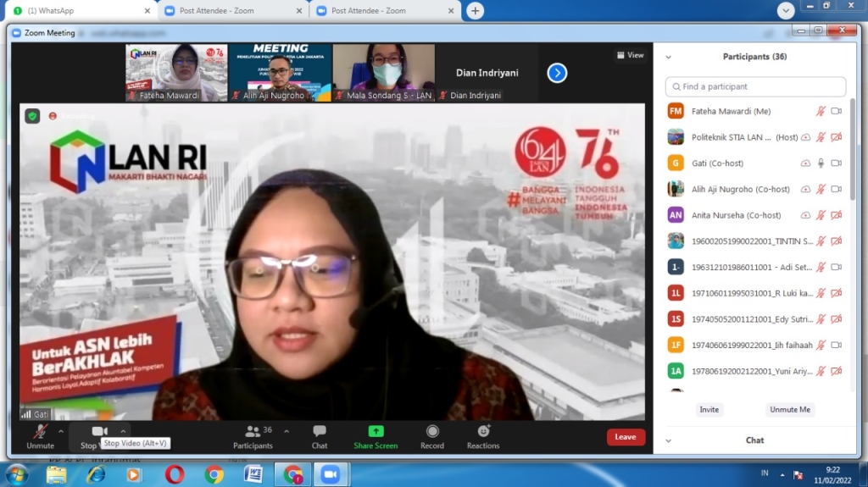Expand video options arrow next to Stop Video
This screenshot has height=487, width=868.
(123, 431)
